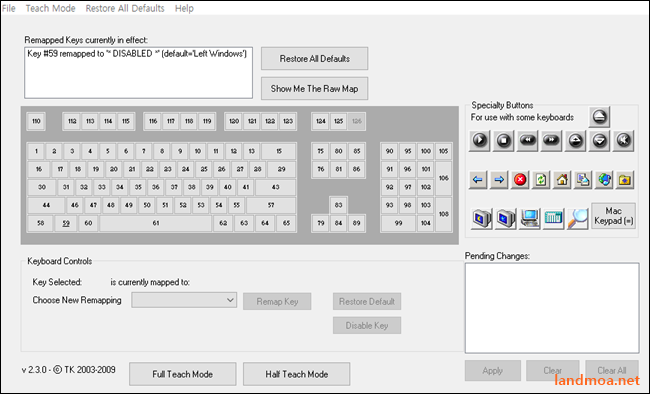Screen dimensions: 650x394
Task: Open the Choose New Remapping dropdown
Action: [184, 300]
